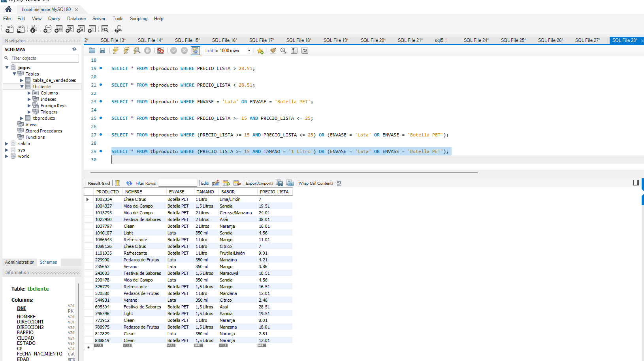644x361 pixels.
Task: Collapse the jugos schema
Action: click(x=7, y=68)
